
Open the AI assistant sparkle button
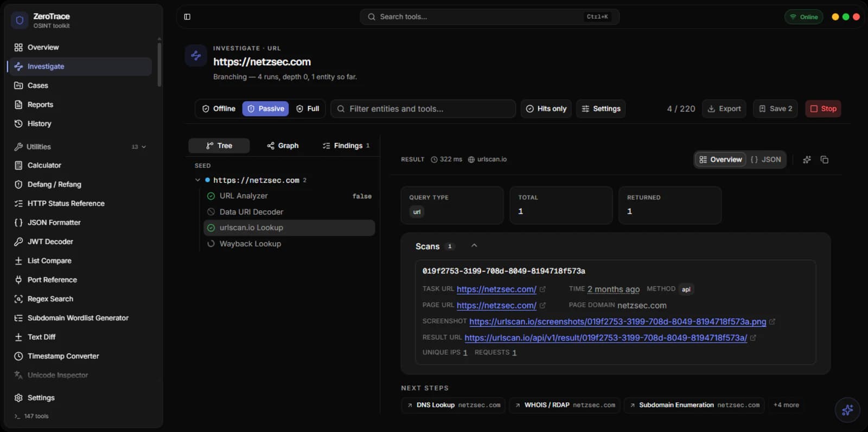(847, 410)
